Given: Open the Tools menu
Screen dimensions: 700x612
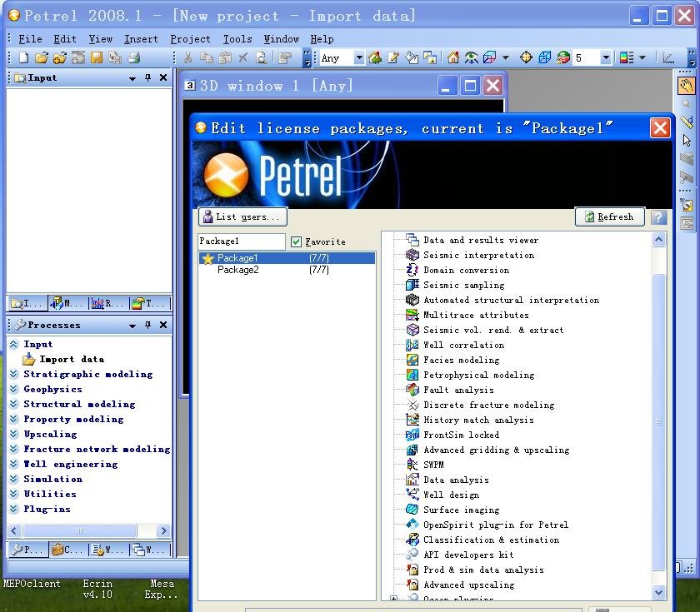Looking at the screenshot, I should 237,39.
